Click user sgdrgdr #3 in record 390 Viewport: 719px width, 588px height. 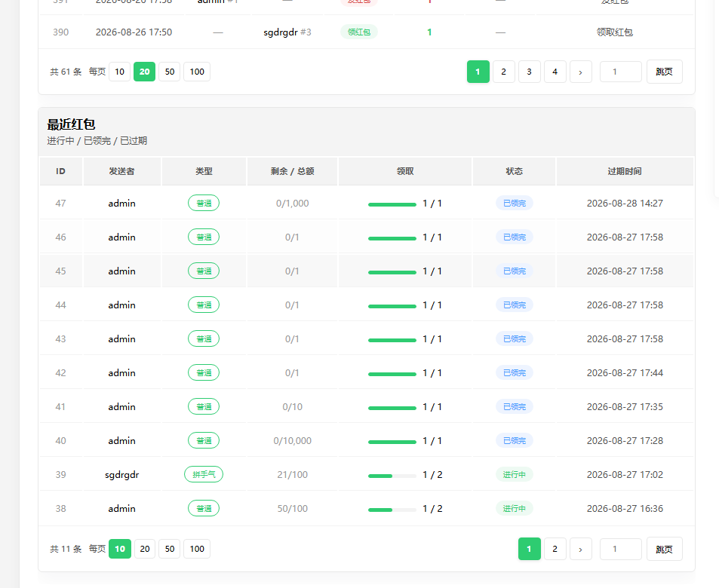(x=287, y=32)
